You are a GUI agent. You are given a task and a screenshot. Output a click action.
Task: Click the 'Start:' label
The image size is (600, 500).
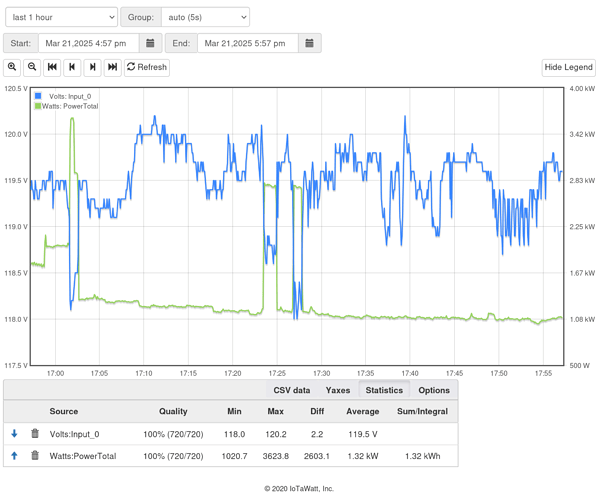pyautogui.click(x=21, y=43)
